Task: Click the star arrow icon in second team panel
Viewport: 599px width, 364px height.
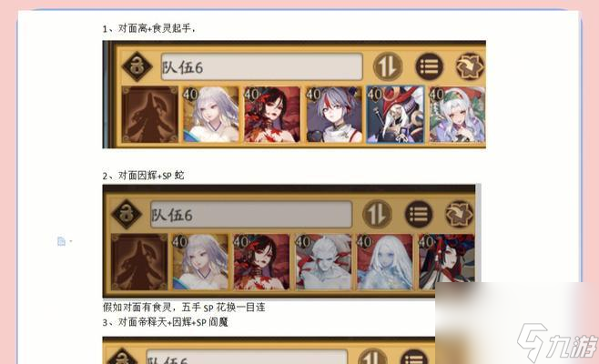Action: [x=460, y=214]
